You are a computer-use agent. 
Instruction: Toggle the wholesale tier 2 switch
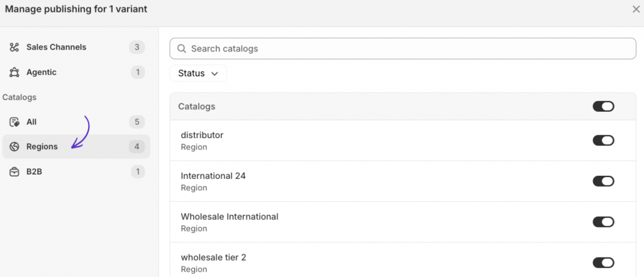(x=603, y=262)
